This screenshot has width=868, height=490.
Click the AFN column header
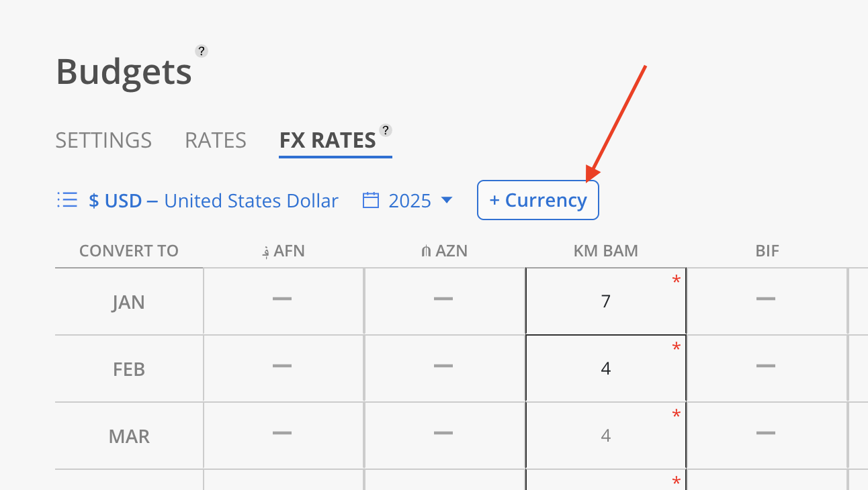tap(283, 251)
